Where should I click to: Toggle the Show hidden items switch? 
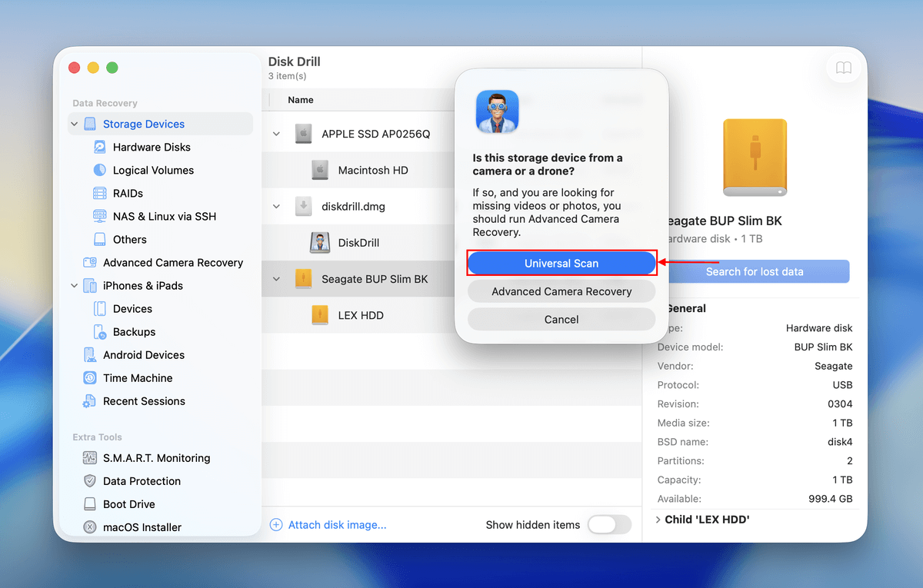point(610,524)
